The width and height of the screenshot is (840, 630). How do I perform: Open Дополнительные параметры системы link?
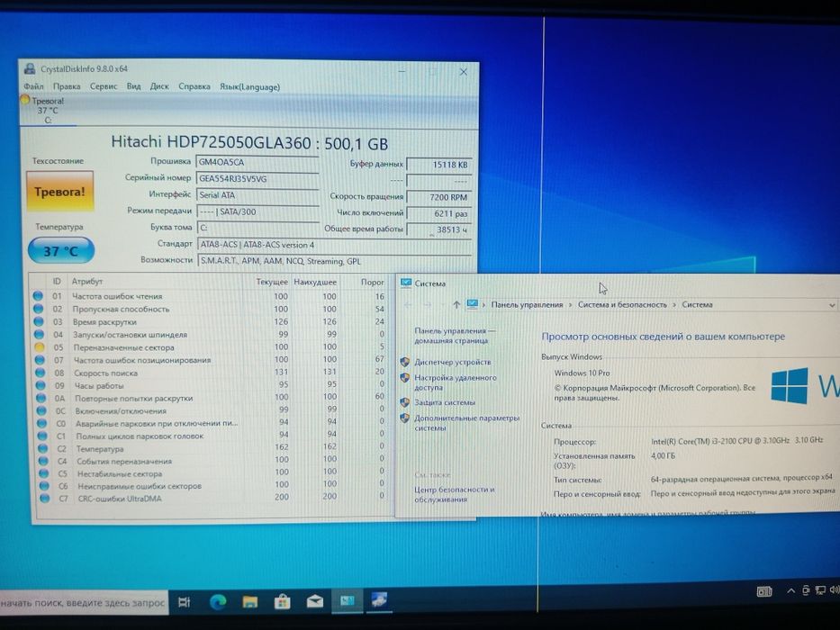pos(466,423)
